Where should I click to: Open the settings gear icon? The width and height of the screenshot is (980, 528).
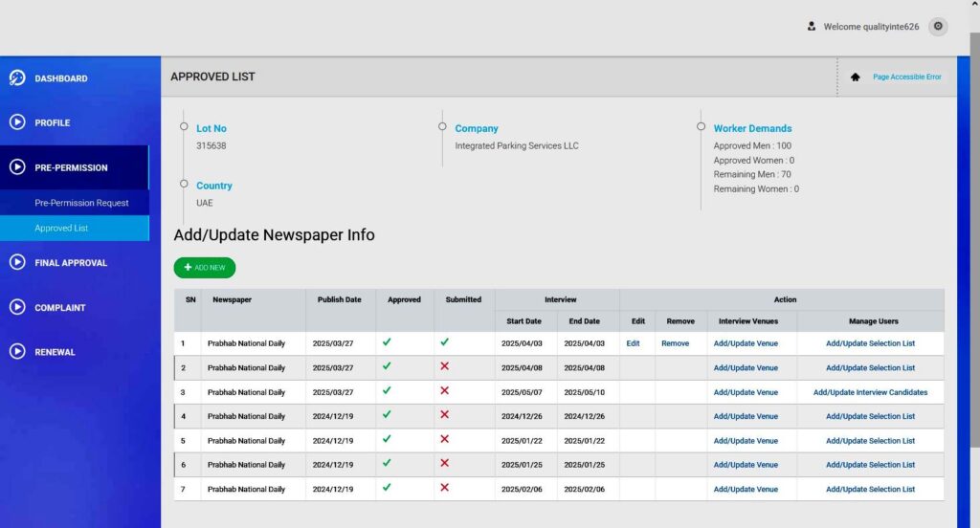click(x=938, y=27)
